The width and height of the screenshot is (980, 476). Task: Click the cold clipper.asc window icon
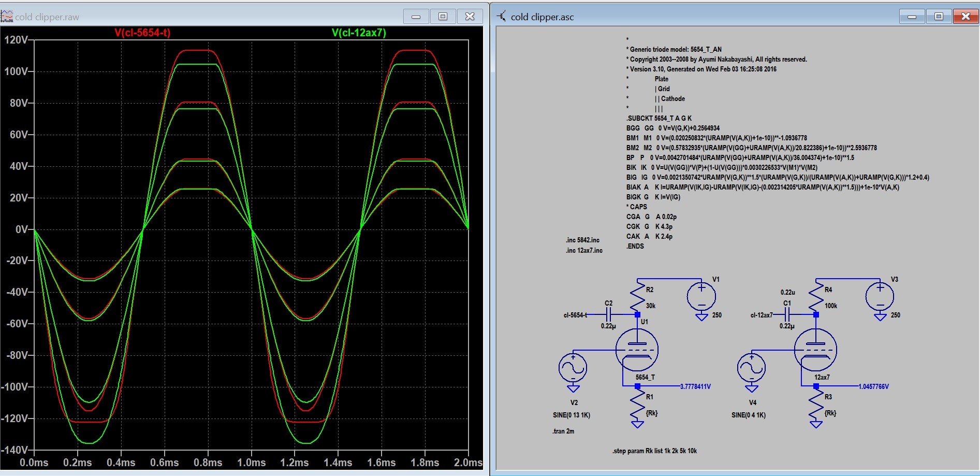point(501,16)
